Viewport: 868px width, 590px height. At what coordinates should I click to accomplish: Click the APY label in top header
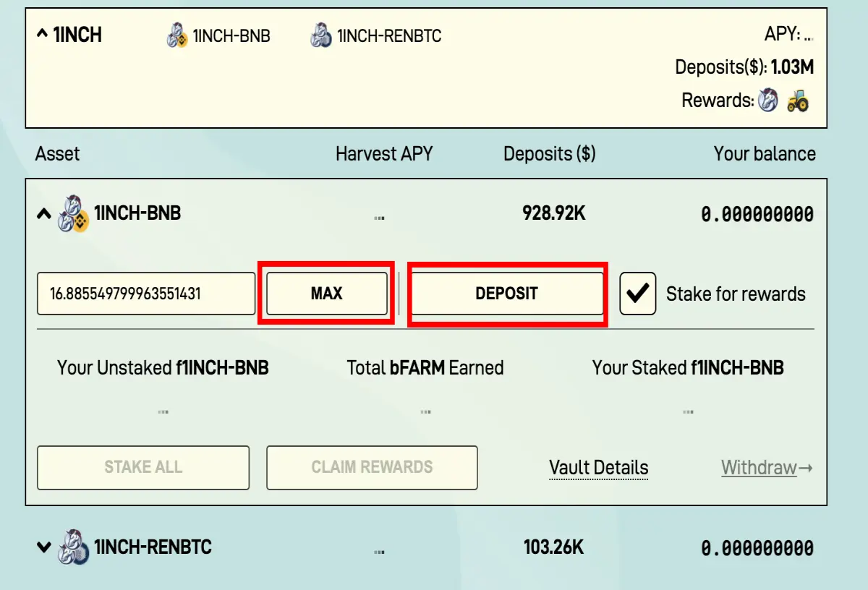coord(783,35)
